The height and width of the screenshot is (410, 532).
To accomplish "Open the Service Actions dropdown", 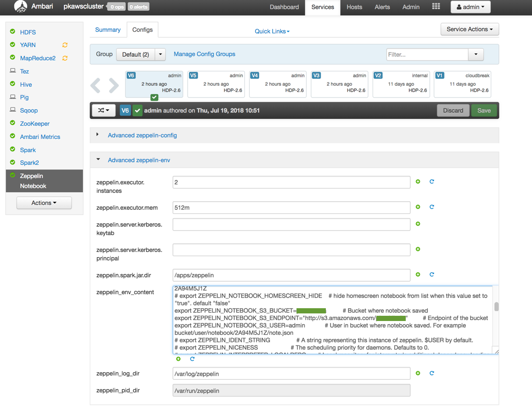I will coord(470,29).
